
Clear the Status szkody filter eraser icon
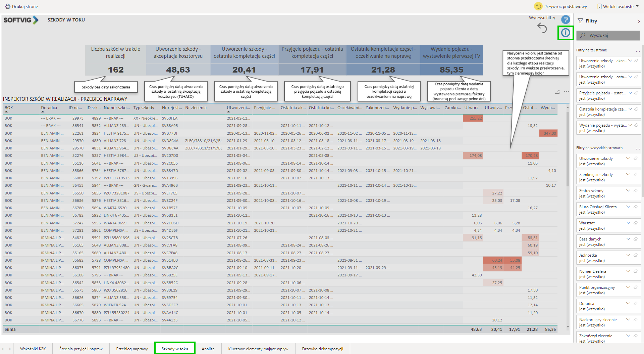coord(636,190)
